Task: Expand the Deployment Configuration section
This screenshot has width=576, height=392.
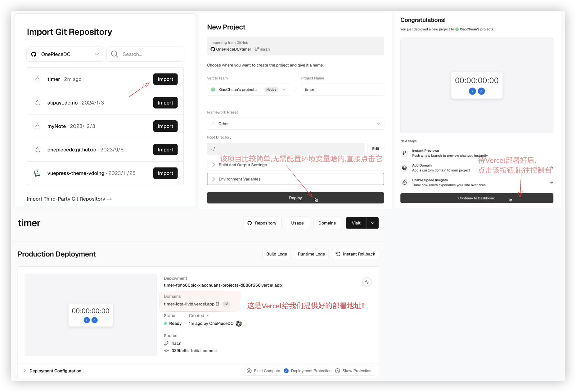Action: (x=52, y=371)
